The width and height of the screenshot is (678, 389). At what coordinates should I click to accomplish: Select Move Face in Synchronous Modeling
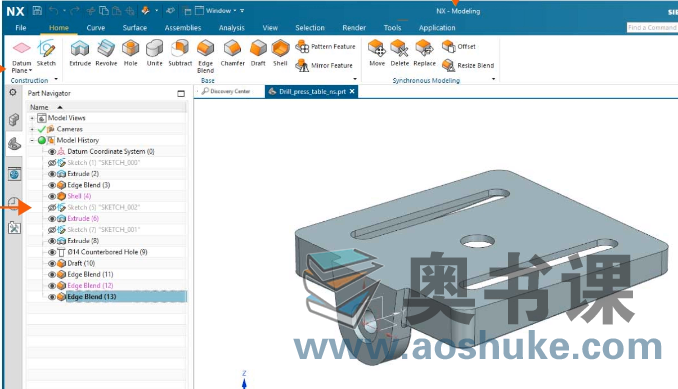pyautogui.click(x=377, y=53)
